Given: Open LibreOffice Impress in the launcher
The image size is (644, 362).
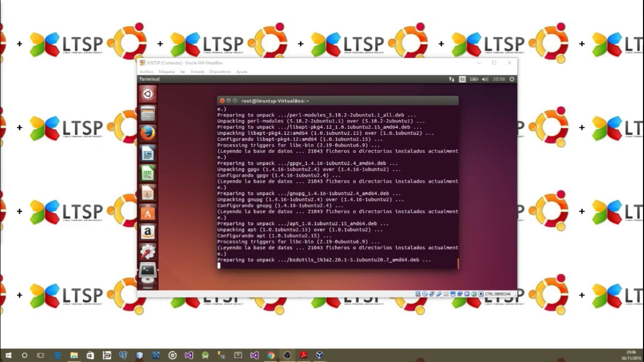Looking at the screenshot, I should [147, 193].
